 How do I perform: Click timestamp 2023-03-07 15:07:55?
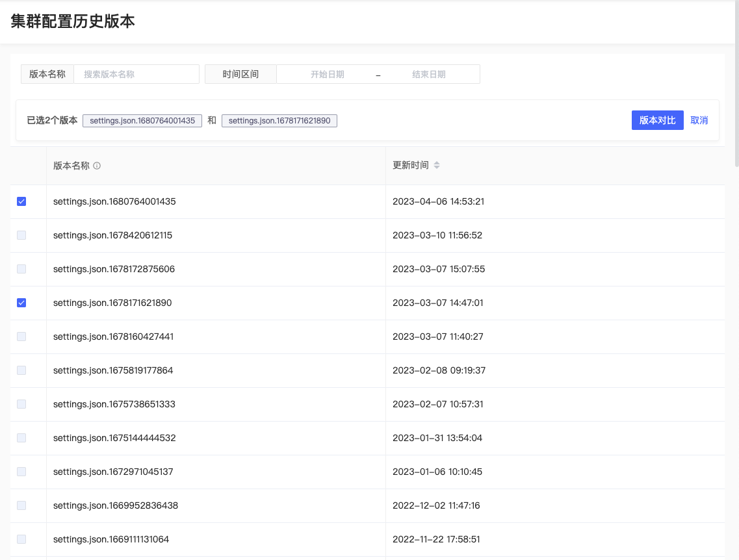pyautogui.click(x=439, y=269)
